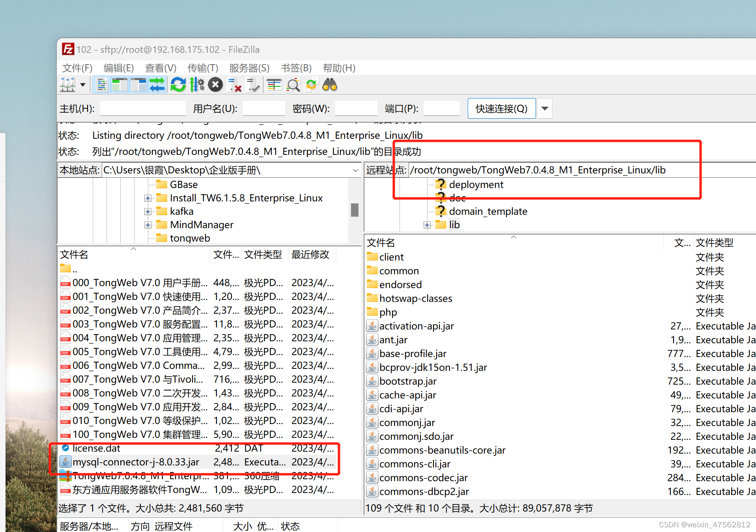This screenshot has width=756, height=532.
Task: Expand the kafka folder in local tree
Action: [148, 212]
